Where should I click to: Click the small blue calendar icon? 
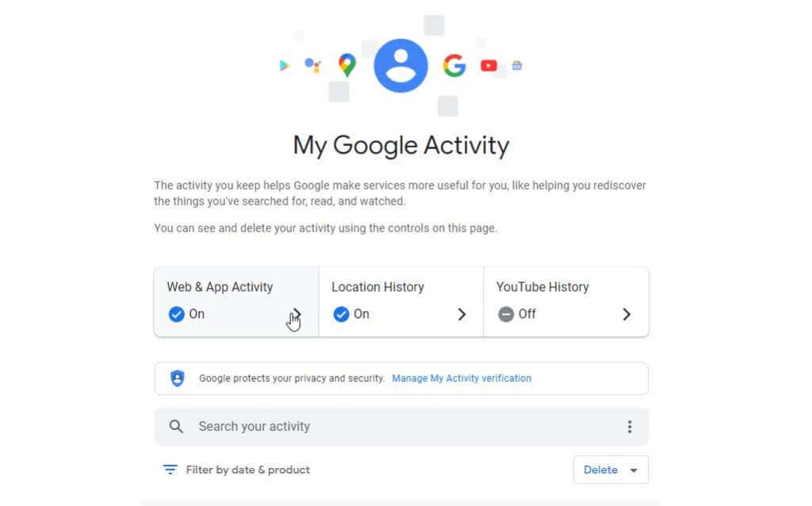(517, 65)
